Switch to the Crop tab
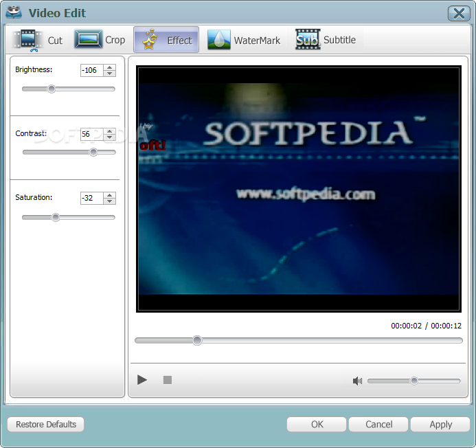This screenshot has height=448, width=476. [x=100, y=40]
